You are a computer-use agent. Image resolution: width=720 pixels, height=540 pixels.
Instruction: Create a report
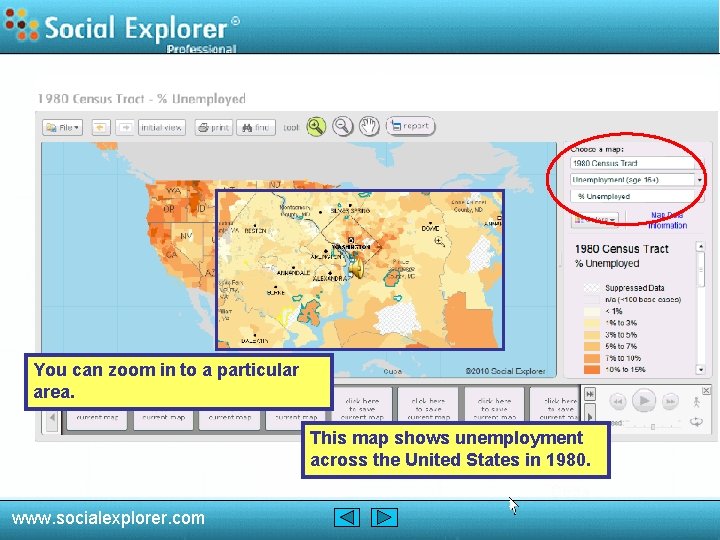pyautogui.click(x=411, y=126)
